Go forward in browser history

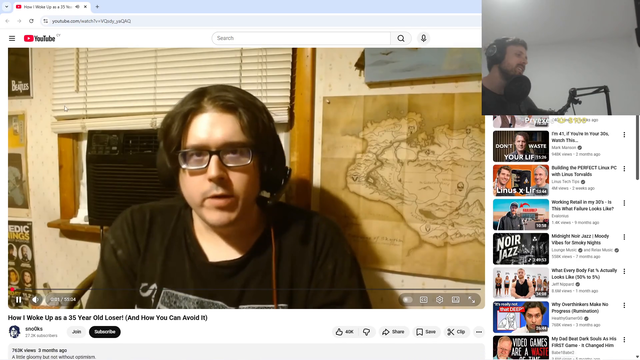19,21
